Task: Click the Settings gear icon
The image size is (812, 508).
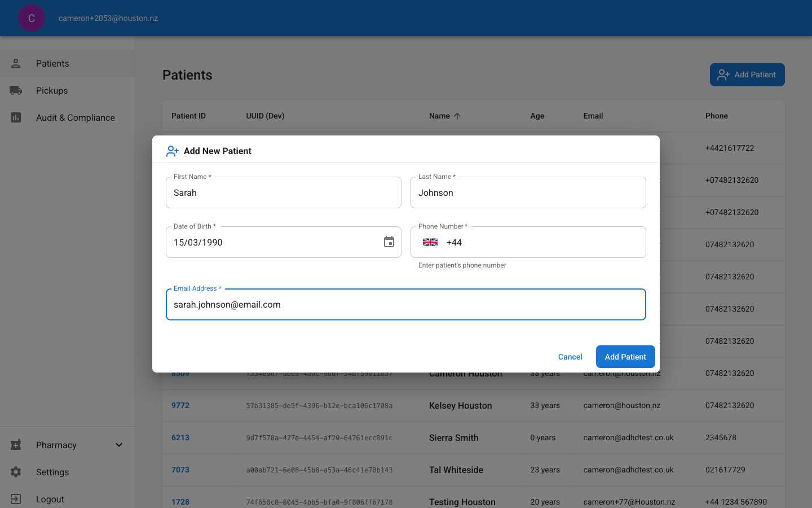Action: tap(16, 472)
